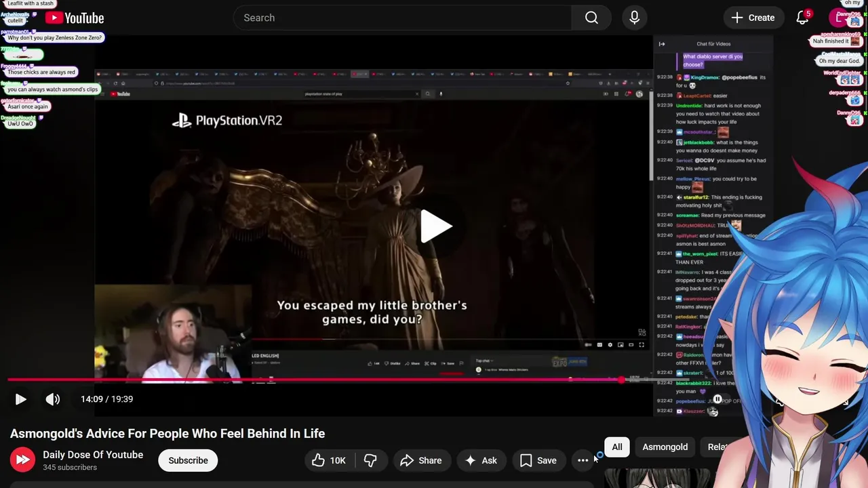The width and height of the screenshot is (868, 488).
Task: Focus the YouTube search field
Action: coord(403,18)
